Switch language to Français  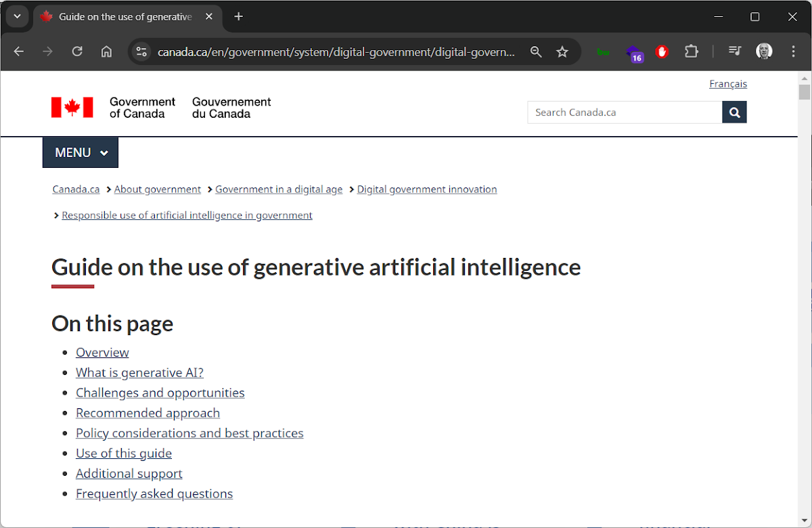(728, 84)
